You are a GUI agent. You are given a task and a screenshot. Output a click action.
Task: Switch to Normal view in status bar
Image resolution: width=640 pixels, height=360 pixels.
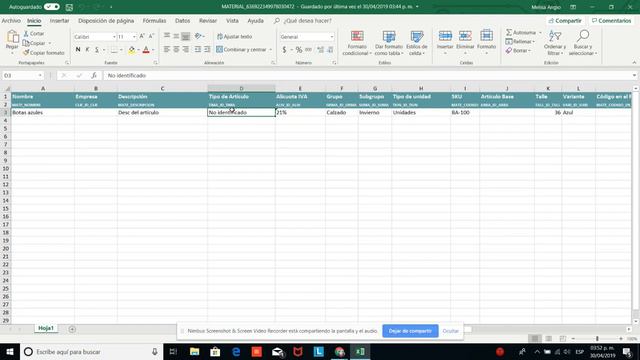535,338
